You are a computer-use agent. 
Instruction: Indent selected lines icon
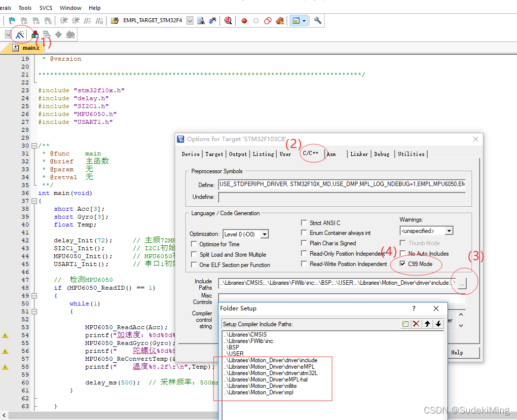coord(64,21)
